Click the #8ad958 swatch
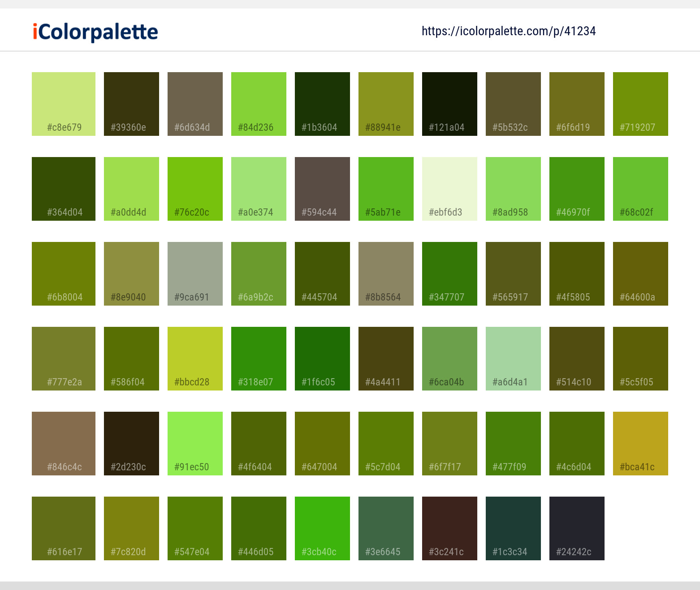 click(x=513, y=189)
